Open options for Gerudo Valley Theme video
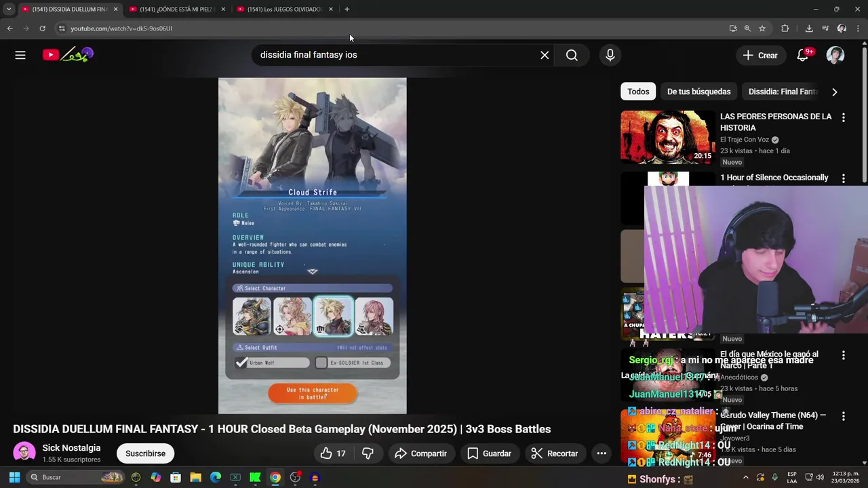Viewport: 868px width, 488px height. [843, 416]
